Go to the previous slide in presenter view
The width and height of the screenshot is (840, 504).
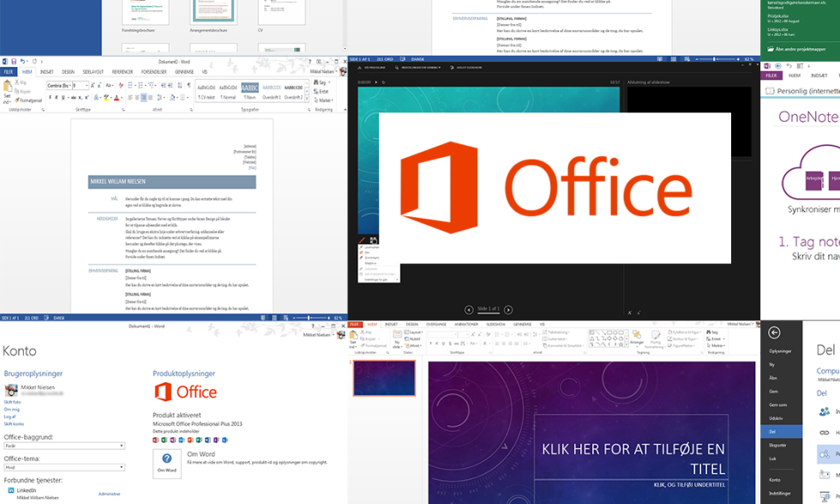pyautogui.click(x=469, y=309)
